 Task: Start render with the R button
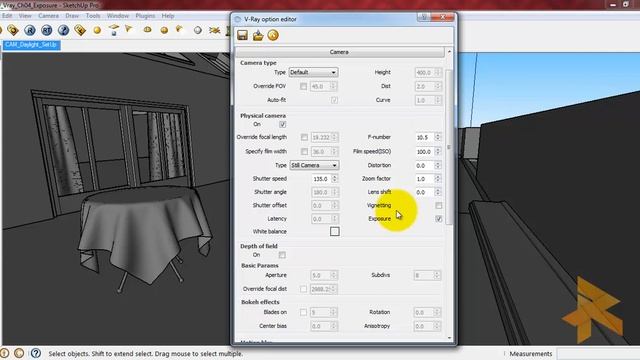[29, 30]
